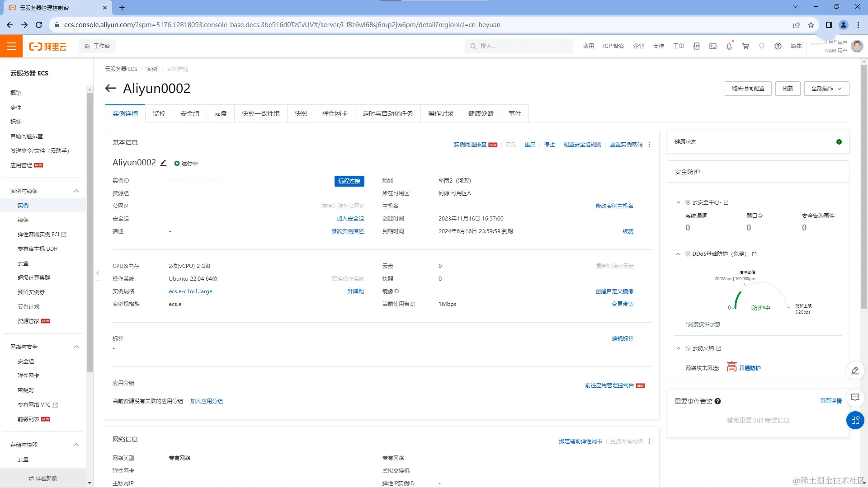Switch to the 监控 tab
This screenshot has width=868, height=488.
tap(159, 113)
